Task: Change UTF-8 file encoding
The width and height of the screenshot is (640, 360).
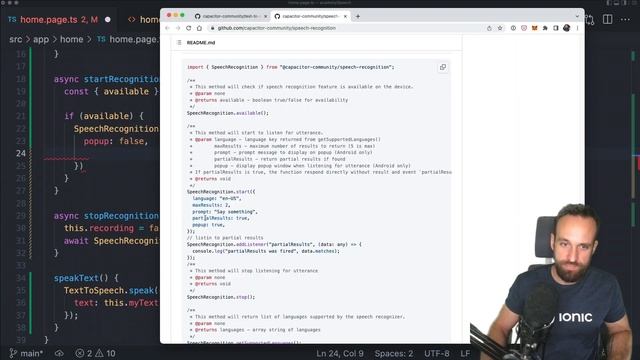Action: pos(437,353)
